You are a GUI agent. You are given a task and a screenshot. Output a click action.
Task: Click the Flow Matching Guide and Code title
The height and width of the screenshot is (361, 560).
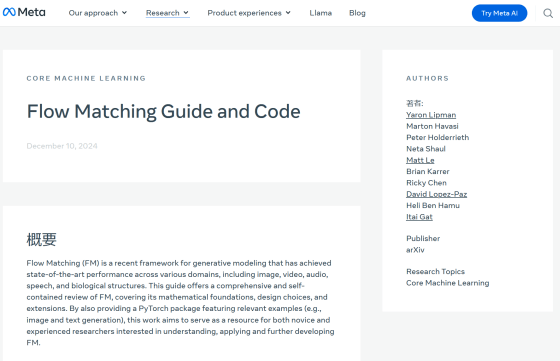point(164,112)
